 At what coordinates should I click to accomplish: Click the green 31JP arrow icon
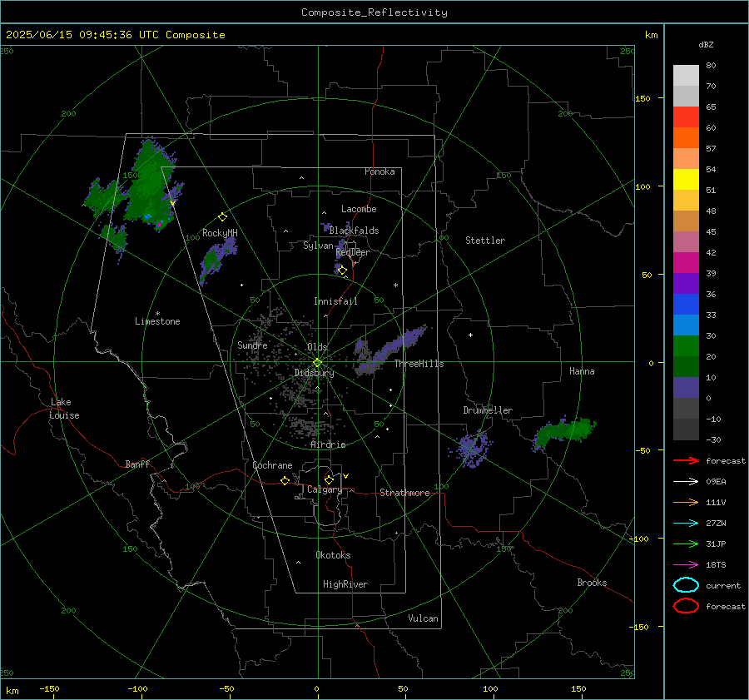pos(686,544)
